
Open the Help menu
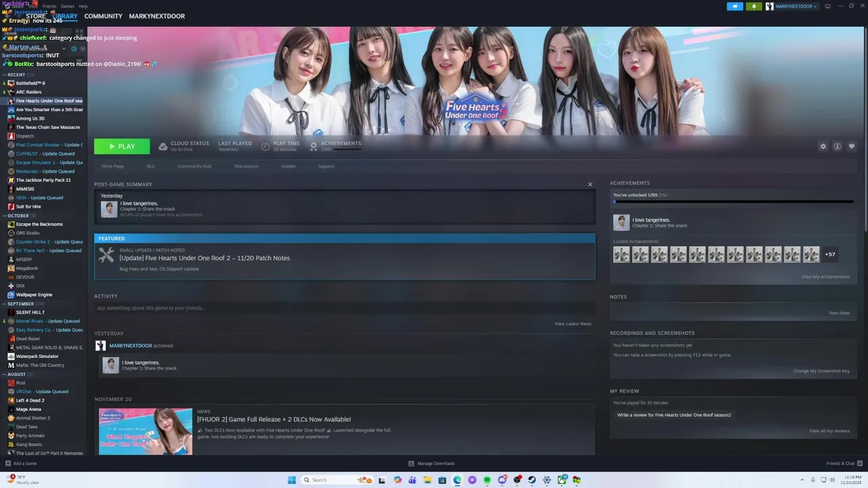83,6
